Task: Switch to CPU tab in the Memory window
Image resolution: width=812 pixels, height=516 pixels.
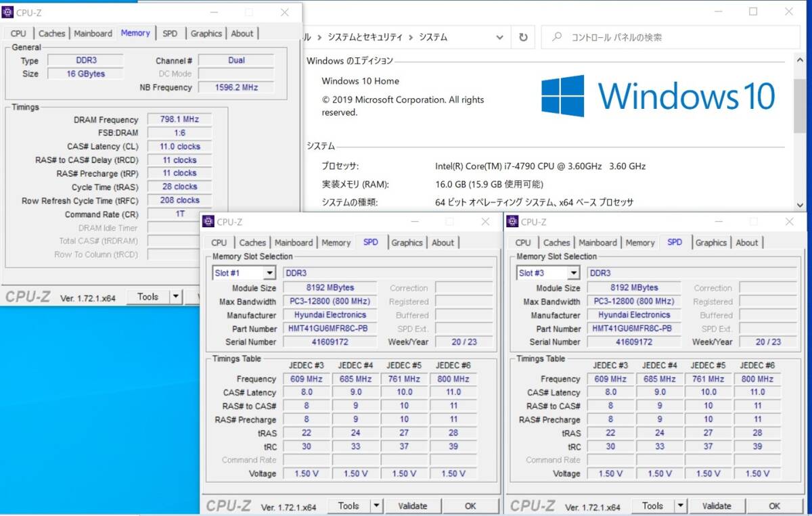Action: pos(18,33)
